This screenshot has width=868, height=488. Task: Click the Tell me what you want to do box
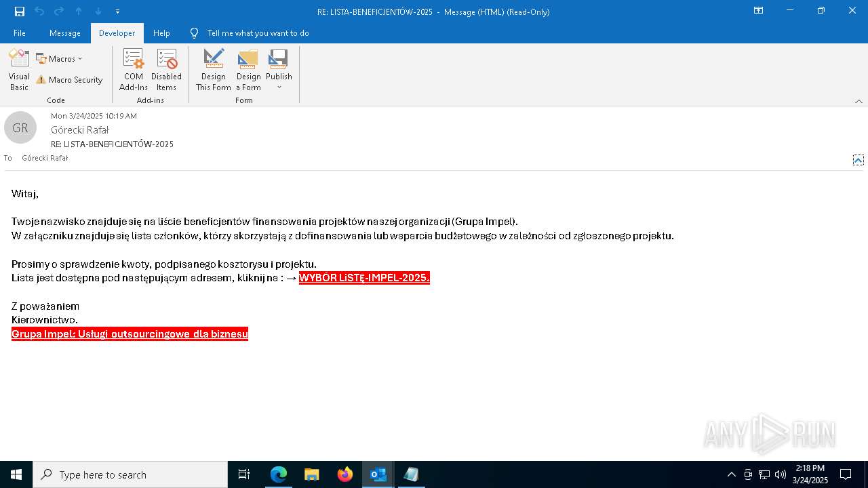(x=258, y=33)
